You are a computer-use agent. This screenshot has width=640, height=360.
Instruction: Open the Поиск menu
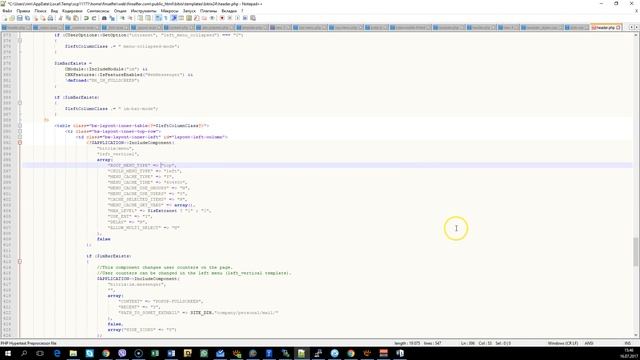40,11
